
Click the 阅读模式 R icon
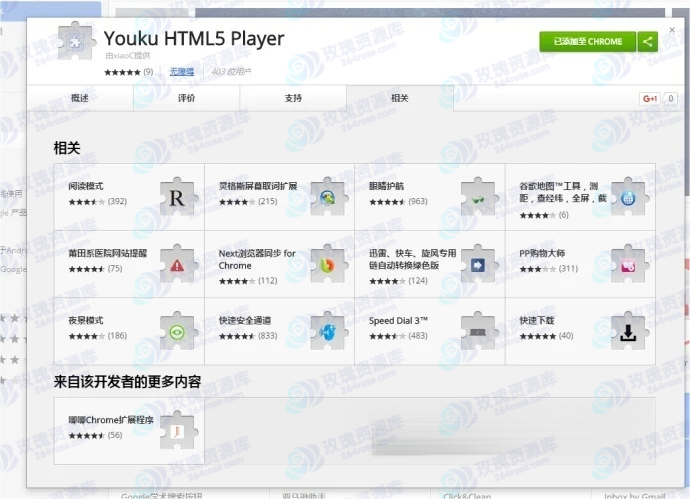(x=177, y=197)
